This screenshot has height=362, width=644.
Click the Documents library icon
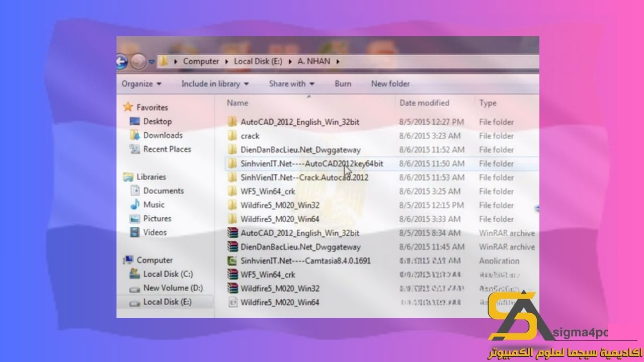pos(135,191)
